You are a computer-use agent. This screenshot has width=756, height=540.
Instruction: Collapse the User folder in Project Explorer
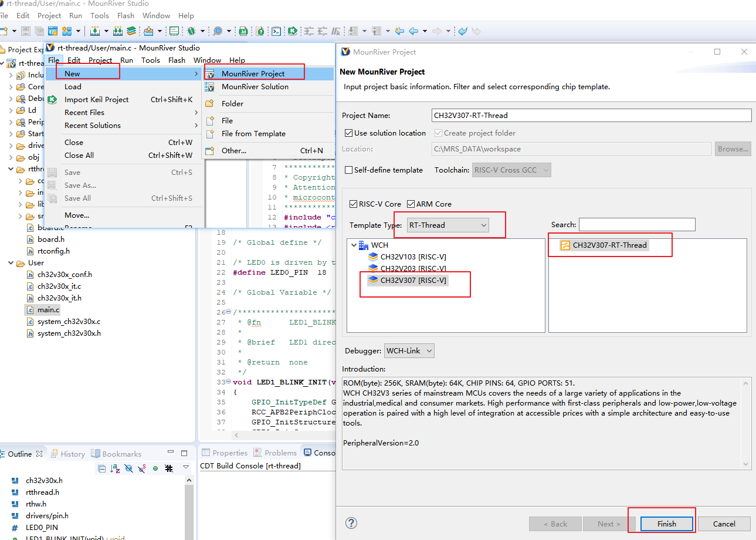click(12, 263)
